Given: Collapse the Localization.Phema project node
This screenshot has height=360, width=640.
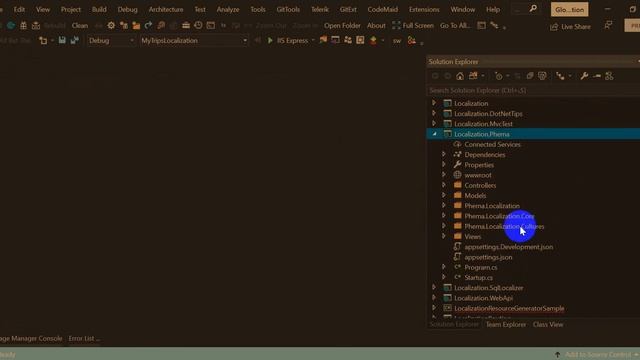Looking at the screenshot, I should [434, 134].
